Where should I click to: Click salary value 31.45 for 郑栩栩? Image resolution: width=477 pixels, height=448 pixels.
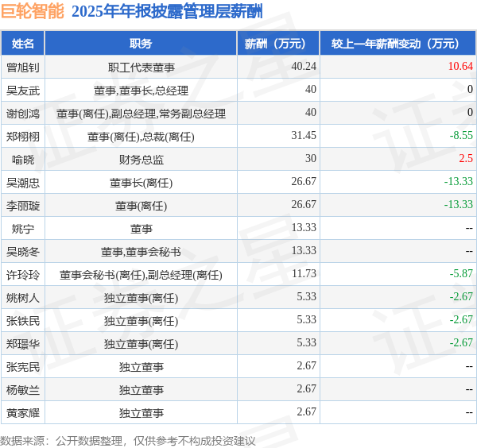[x=304, y=135]
